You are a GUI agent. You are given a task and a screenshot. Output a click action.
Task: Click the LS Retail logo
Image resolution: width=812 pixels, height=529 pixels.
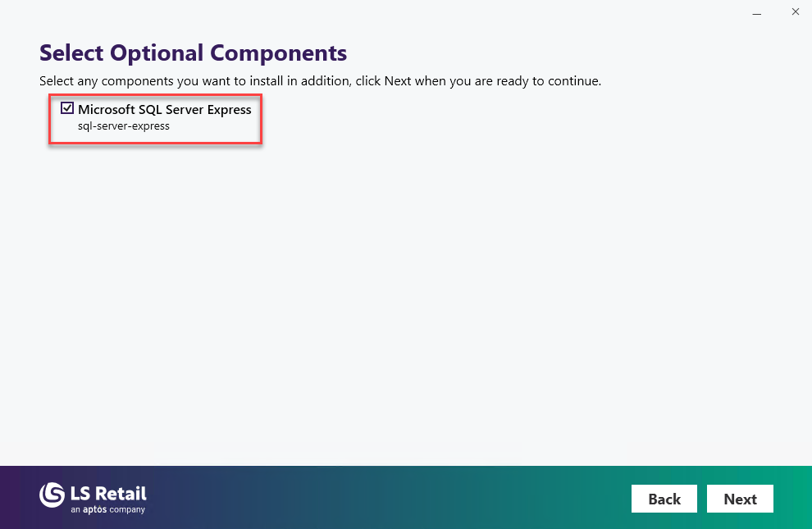coord(93,498)
